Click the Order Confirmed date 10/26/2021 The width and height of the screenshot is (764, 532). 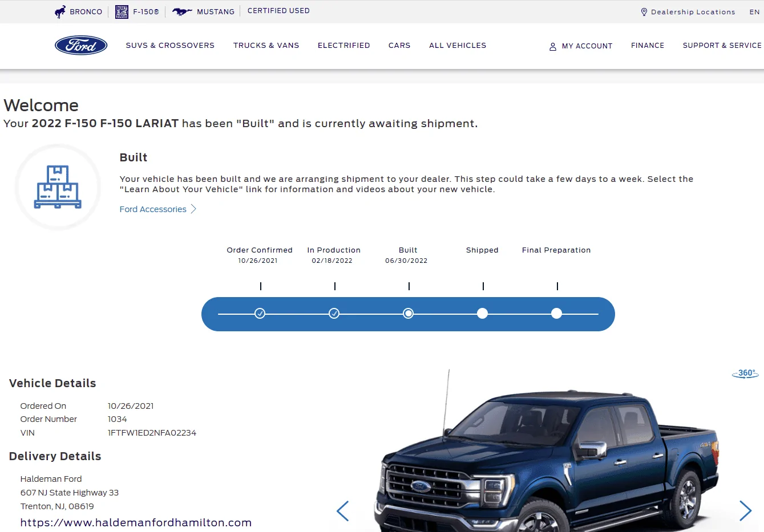coord(258,261)
